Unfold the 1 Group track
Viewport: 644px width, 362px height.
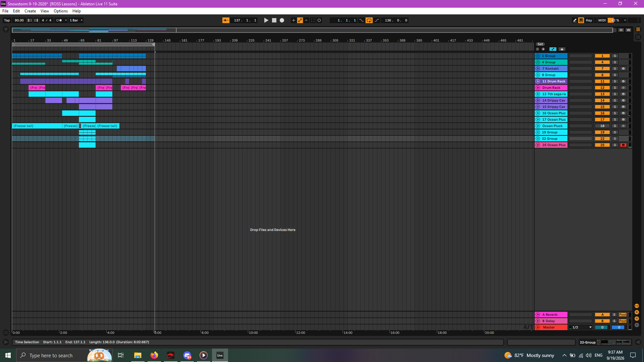coord(538,56)
